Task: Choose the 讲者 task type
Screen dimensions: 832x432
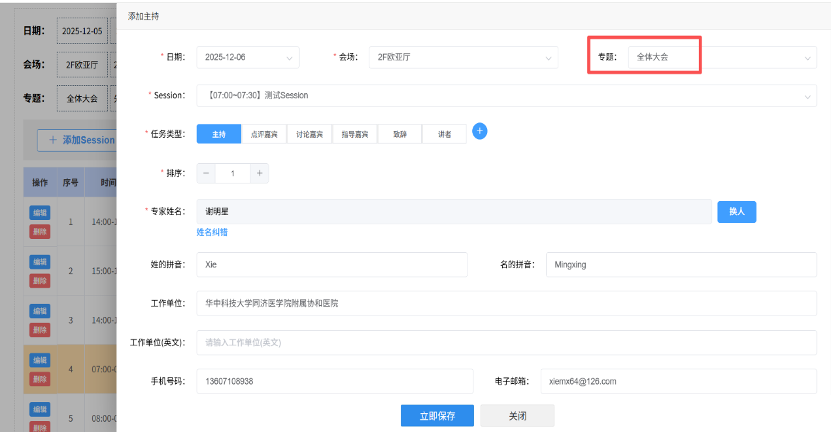Action: [x=444, y=133]
